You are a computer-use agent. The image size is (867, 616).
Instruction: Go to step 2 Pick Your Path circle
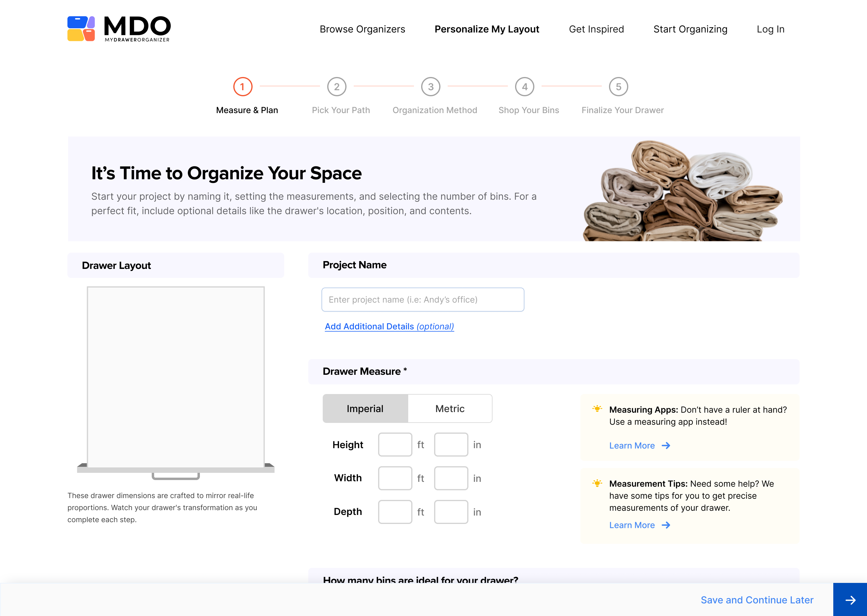click(x=336, y=87)
